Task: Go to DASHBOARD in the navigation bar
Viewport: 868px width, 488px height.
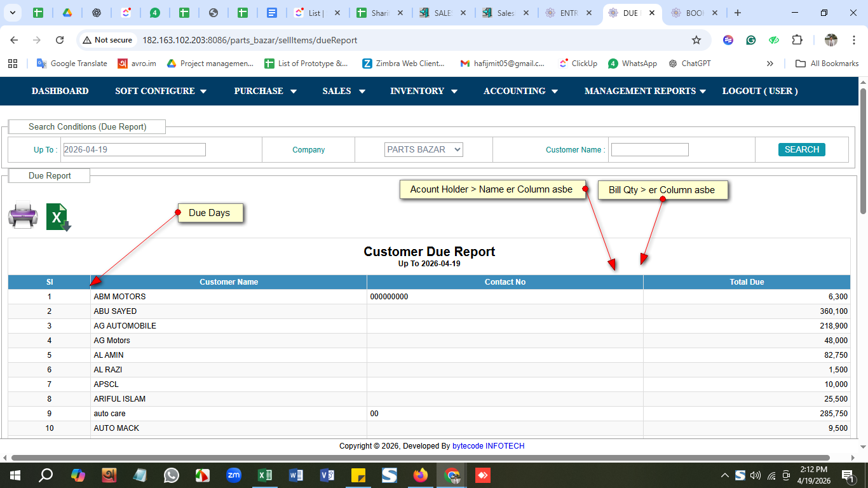Action: click(x=60, y=91)
